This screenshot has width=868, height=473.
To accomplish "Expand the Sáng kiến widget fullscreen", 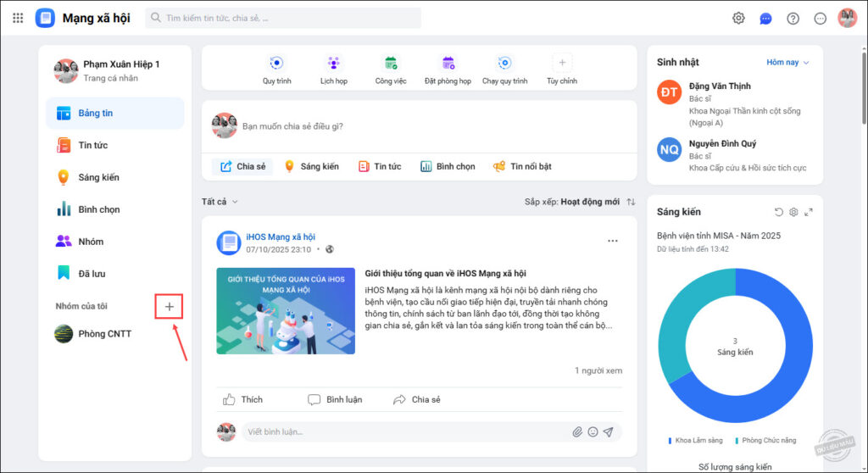I will click(x=808, y=212).
